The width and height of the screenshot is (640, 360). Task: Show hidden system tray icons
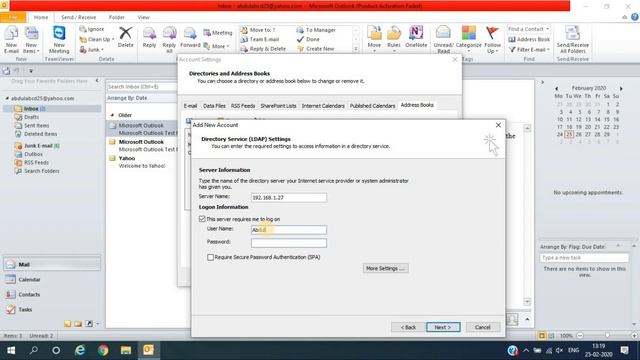[x=526, y=350]
